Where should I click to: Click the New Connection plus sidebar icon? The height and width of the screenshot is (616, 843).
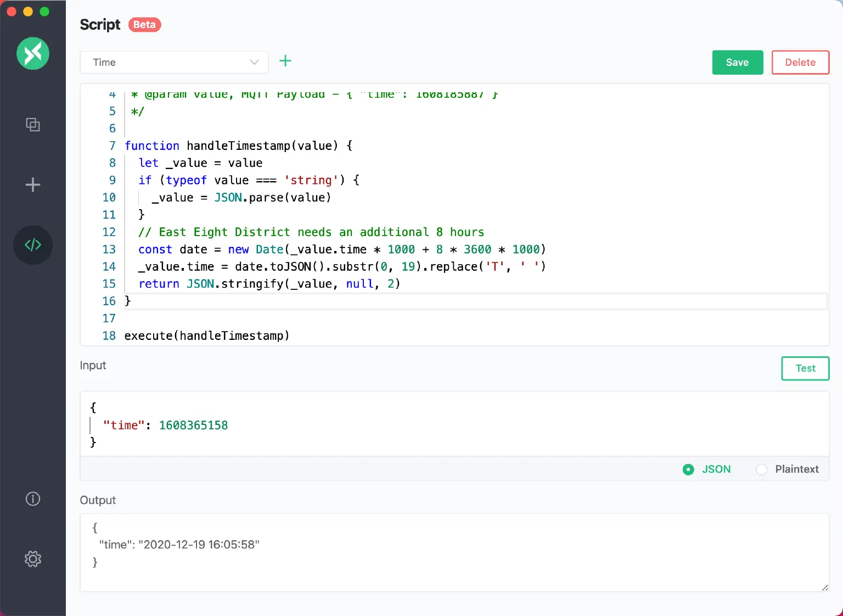33,184
